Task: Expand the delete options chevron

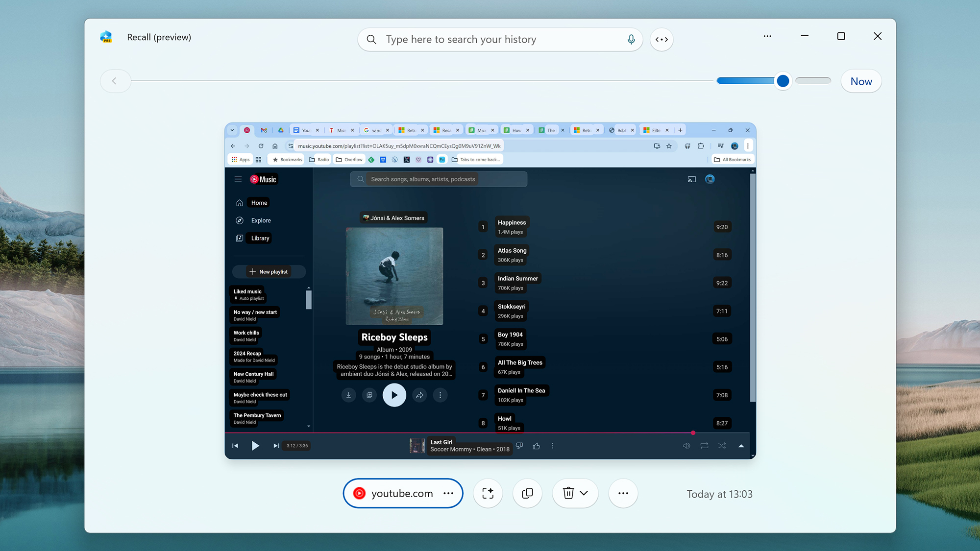Action: click(x=584, y=493)
